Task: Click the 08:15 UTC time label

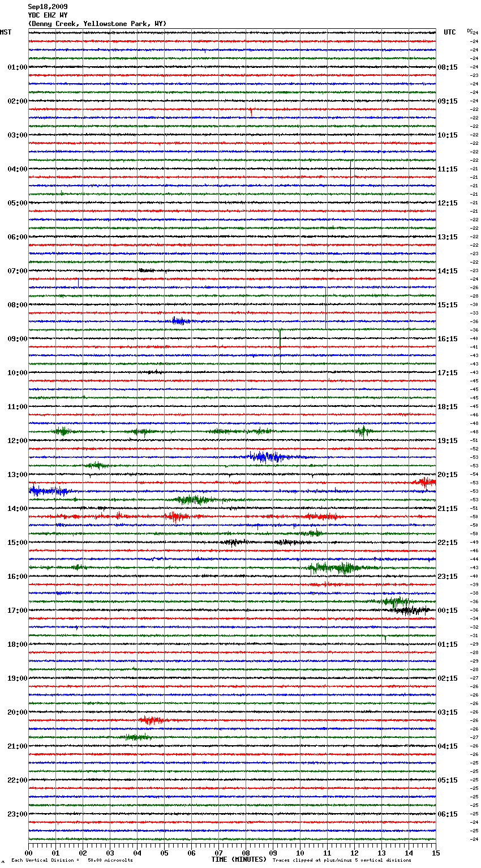Action: click(448, 67)
